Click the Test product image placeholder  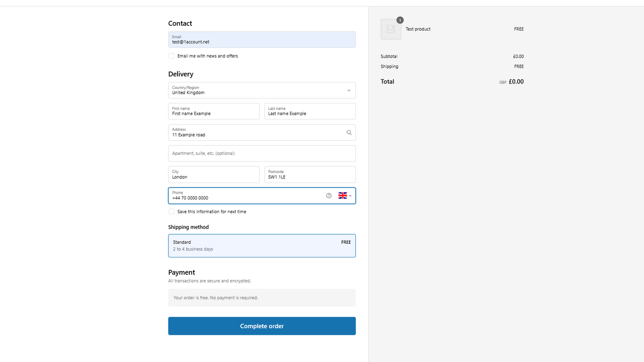(391, 29)
